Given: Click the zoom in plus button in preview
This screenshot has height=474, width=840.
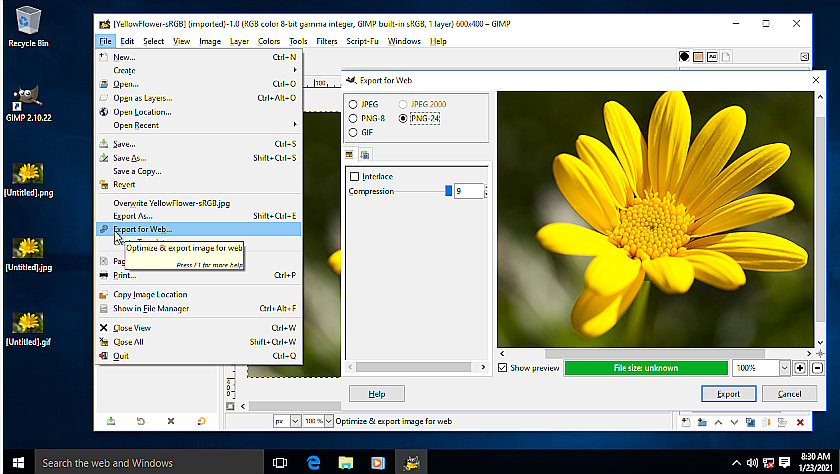Looking at the screenshot, I should click(x=800, y=368).
